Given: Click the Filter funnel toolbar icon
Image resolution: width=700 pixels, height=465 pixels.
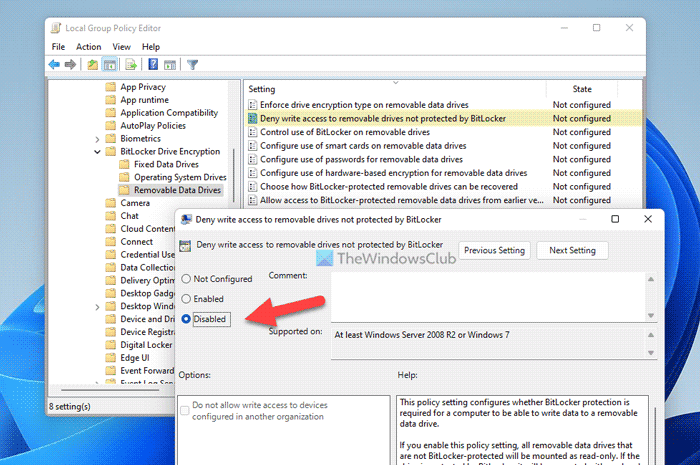Looking at the screenshot, I should click(192, 65).
